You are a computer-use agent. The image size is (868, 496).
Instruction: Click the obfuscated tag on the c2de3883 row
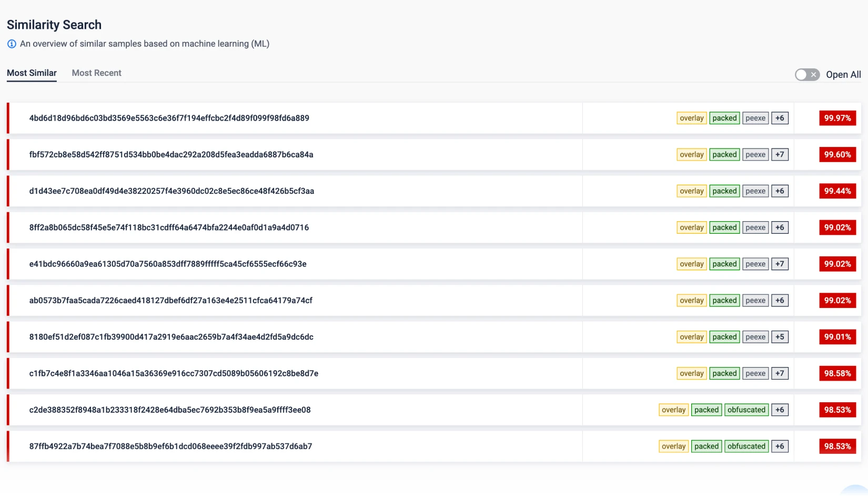click(x=746, y=410)
